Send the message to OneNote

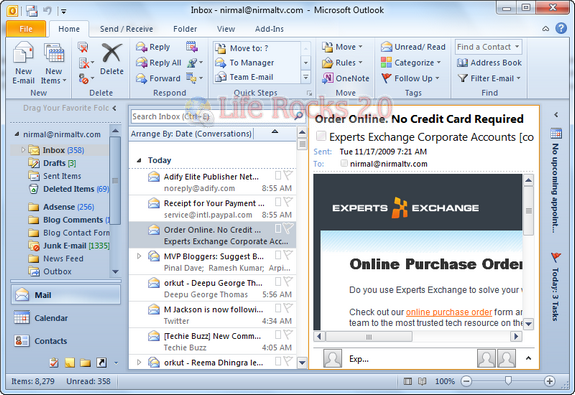345,78
